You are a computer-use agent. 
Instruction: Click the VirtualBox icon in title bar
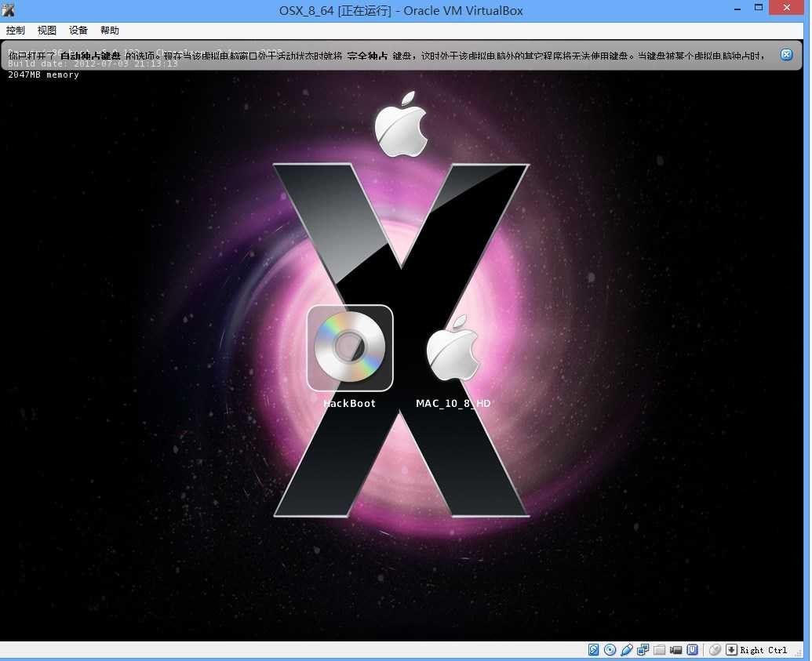click(x=8, y=10)
